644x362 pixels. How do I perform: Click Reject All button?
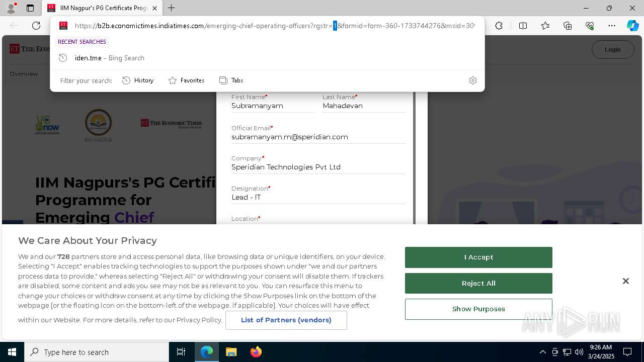(478, 284)
